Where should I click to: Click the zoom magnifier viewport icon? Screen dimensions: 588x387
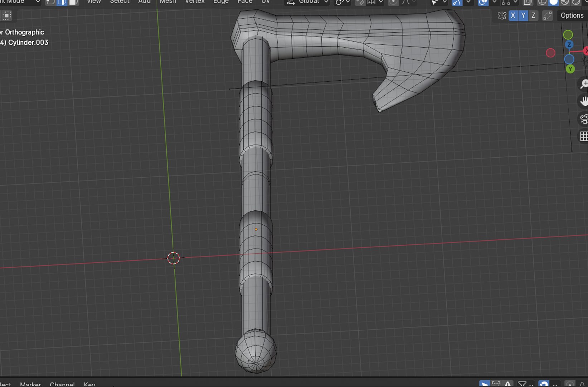(584, 84)
